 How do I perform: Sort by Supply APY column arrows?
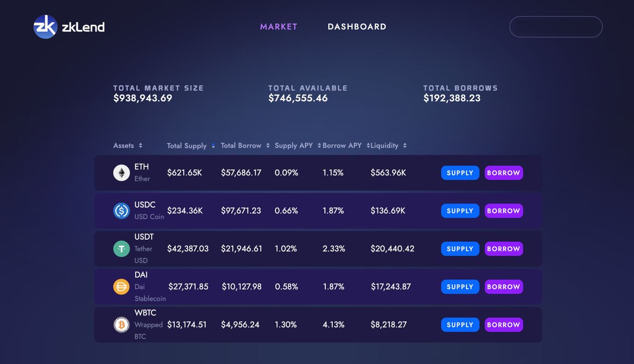click(319, 146)
